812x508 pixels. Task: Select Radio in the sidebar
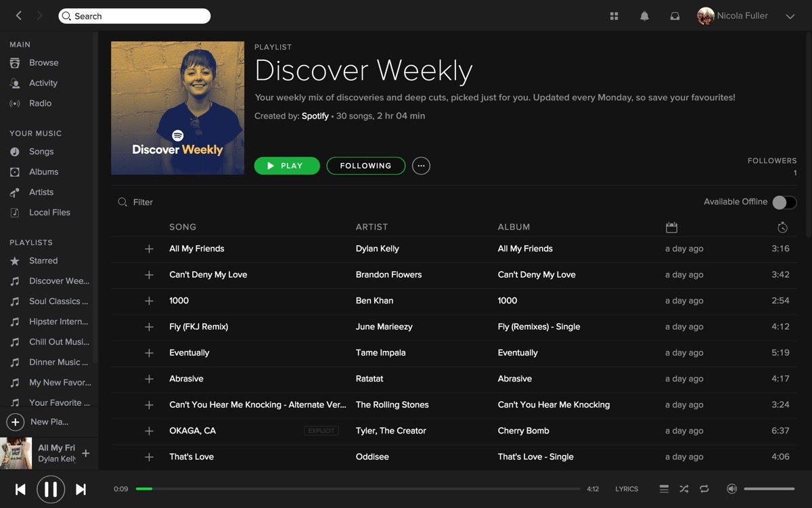click(x=40, y=104)
